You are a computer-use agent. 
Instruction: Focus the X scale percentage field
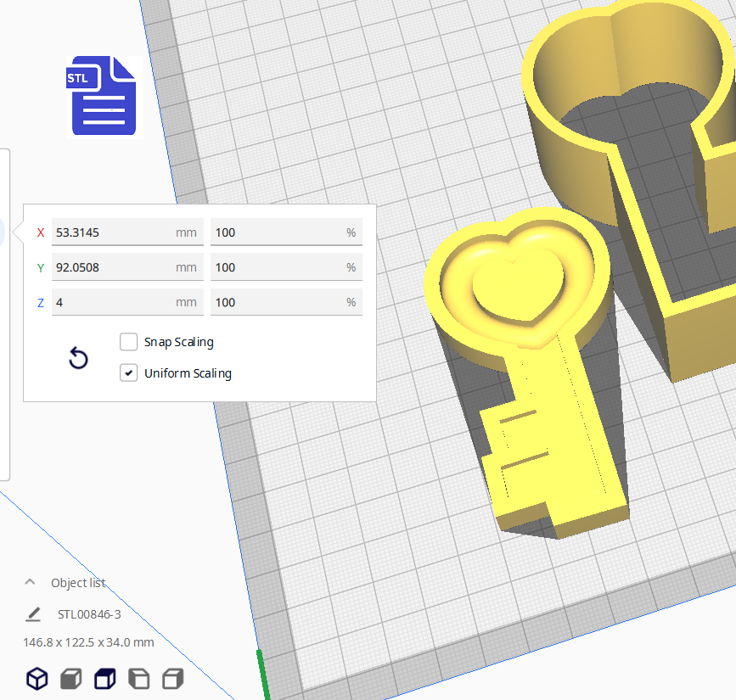276,232
